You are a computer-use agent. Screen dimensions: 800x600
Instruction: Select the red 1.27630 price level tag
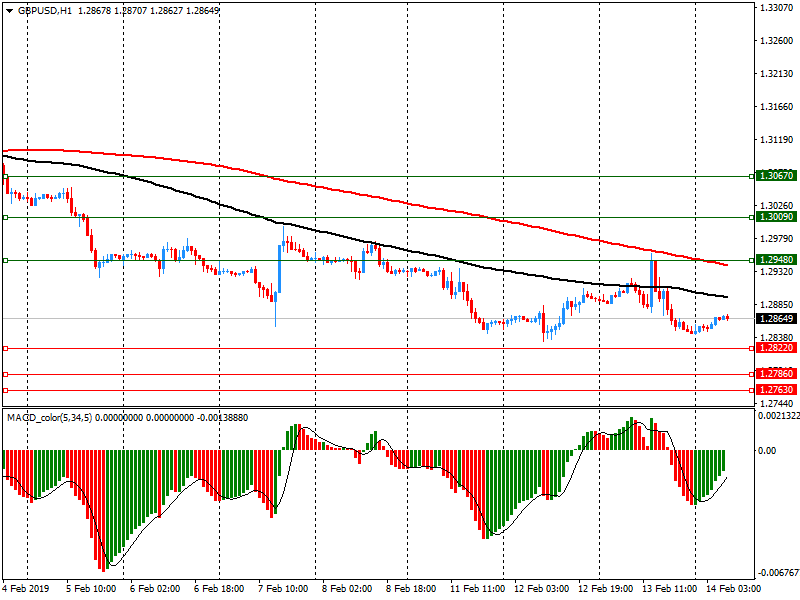click(x=776, y=390)
